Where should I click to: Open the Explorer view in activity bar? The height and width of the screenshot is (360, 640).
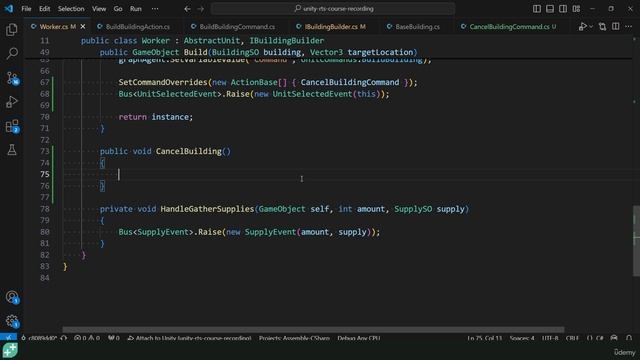pyautogui.click(x=12, y=29)
